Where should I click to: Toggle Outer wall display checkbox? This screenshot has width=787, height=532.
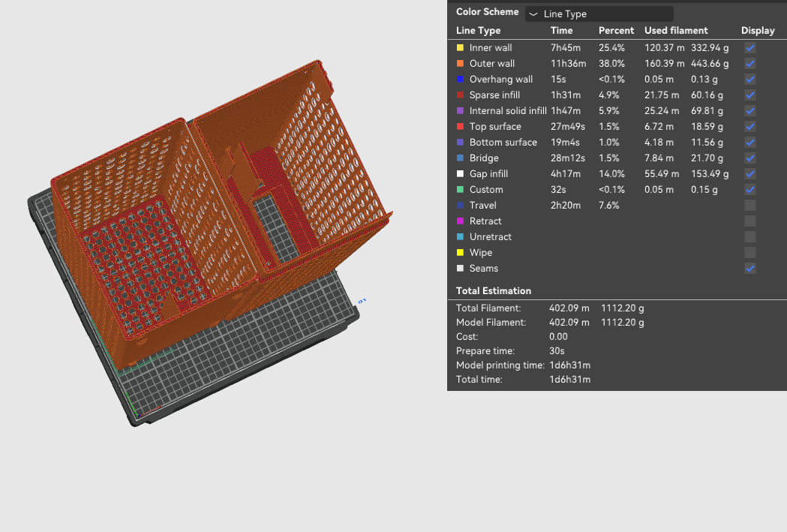pyautogui.click(x=749, y=64)
